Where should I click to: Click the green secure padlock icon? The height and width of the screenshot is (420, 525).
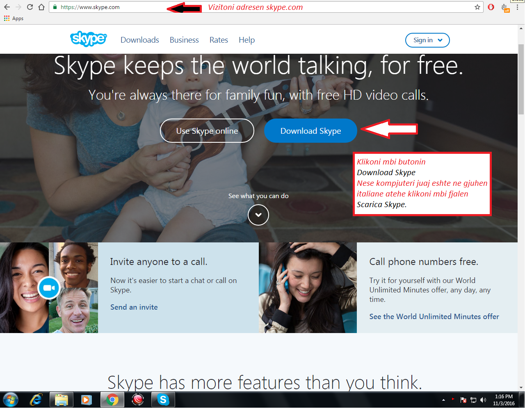coord(55,7)
